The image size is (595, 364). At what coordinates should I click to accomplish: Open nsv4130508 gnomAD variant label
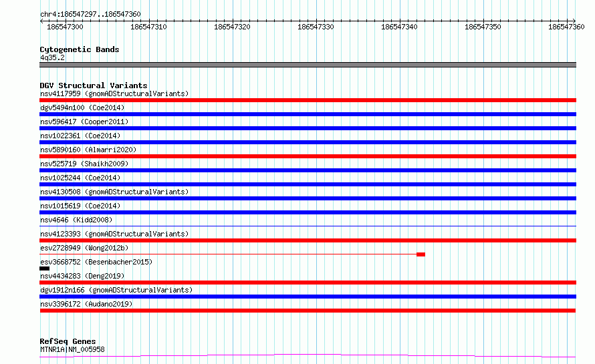coord(114,192)
